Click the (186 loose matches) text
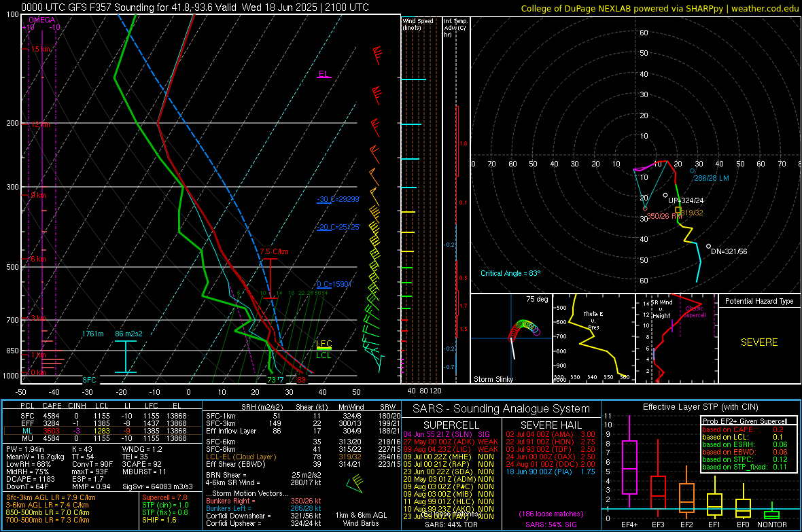The width and height of the screenshot is (802, 532). [551, 514]
